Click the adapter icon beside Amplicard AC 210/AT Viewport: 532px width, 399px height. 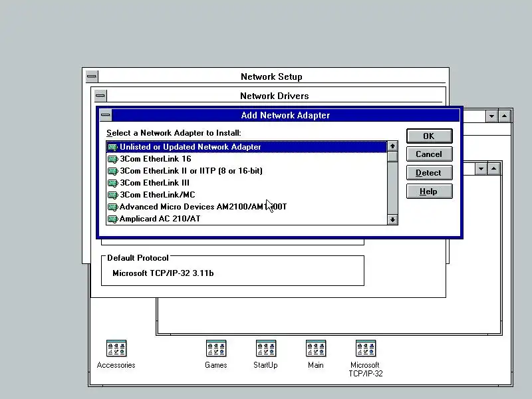[x=112, y=219]
